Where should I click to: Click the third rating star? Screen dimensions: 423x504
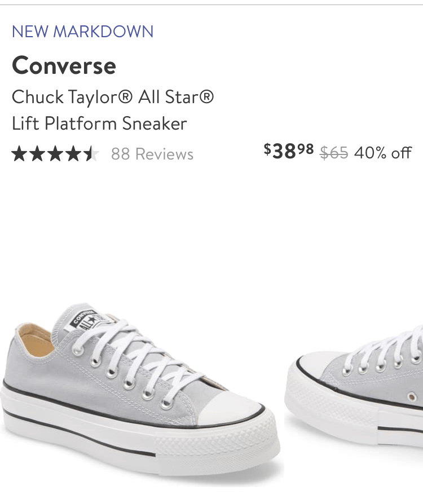coord(55,154)
